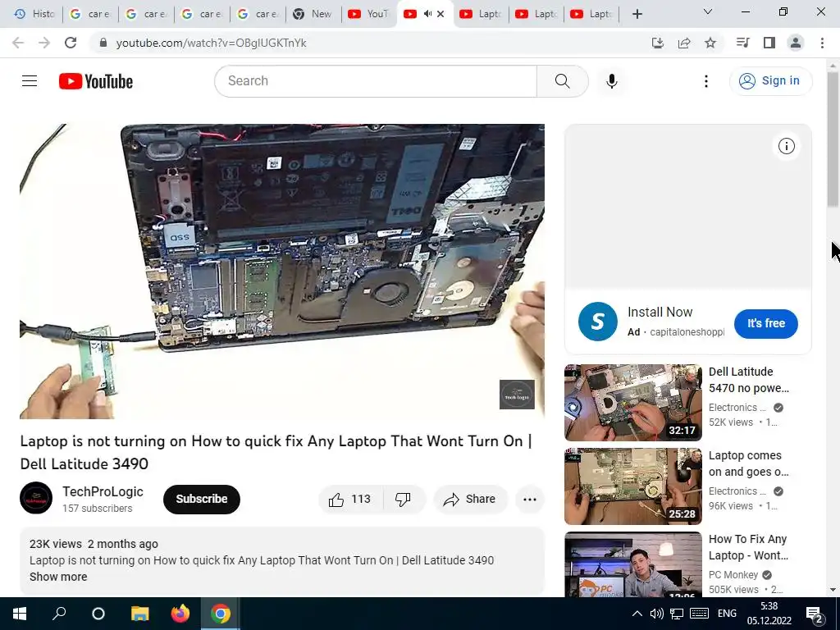Open Chrome media controls icon
The width and height of the screenshot is (840, 630).
[743, 43]
